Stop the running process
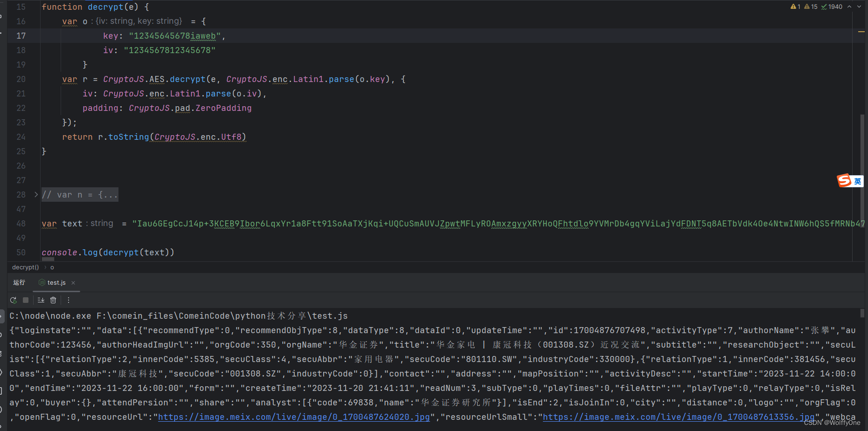868x431 pixels. coord(26,300)
